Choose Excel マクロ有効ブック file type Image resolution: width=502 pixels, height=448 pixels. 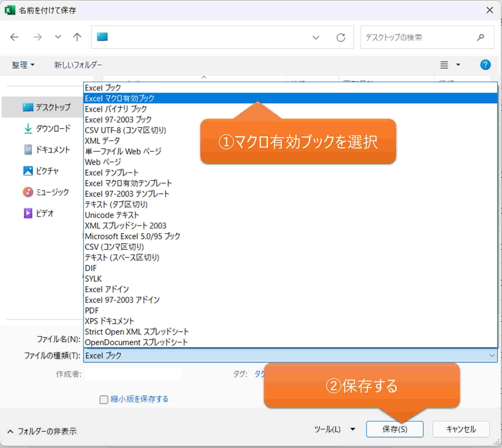click(x=290, y=98)
